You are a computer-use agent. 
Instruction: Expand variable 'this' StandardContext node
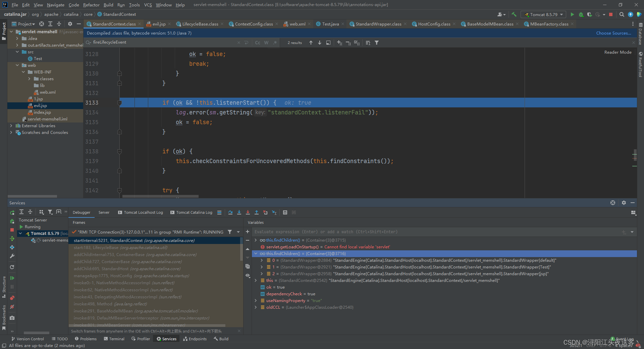coord(256,281)
